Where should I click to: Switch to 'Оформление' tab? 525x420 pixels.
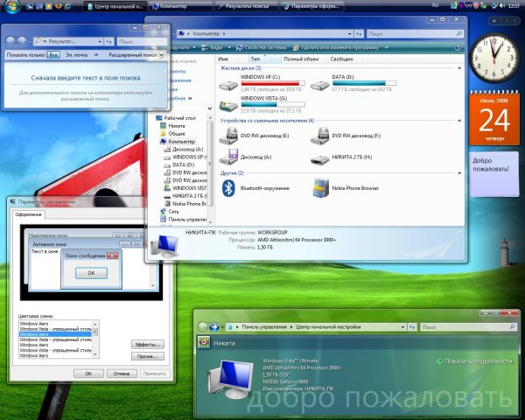(x=30, y=214)
